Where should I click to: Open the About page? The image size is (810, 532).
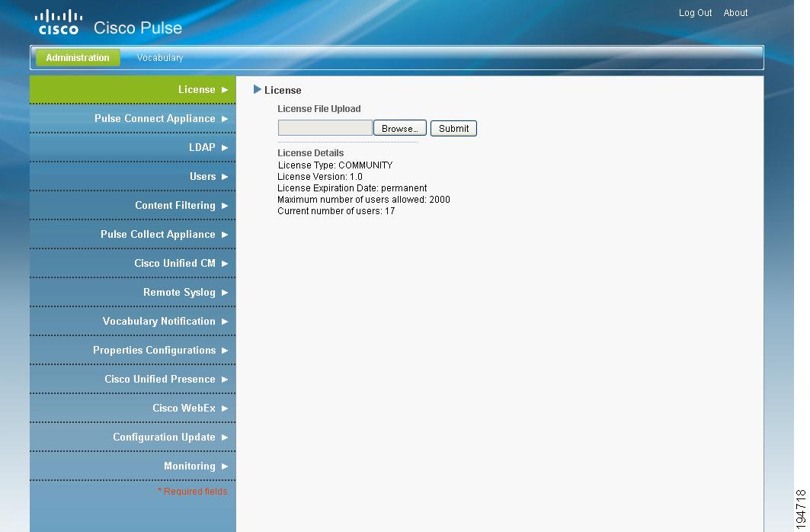pos(735,12)
